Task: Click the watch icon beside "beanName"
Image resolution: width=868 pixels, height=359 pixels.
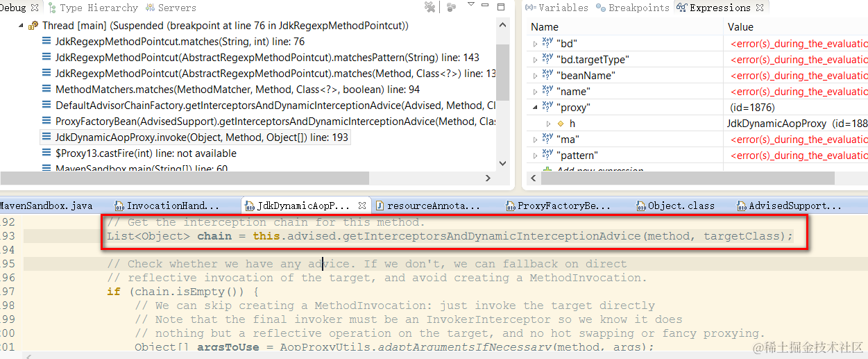Action: (547, 75)
